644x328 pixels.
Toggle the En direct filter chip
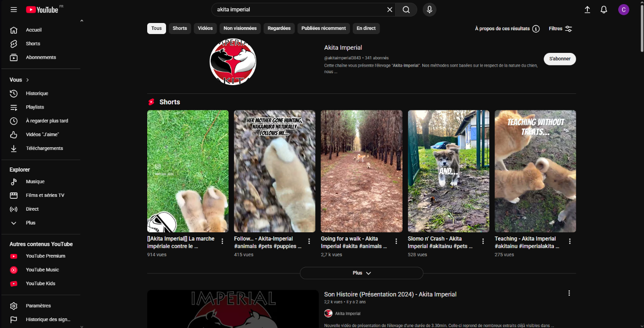tap(366, 29)
